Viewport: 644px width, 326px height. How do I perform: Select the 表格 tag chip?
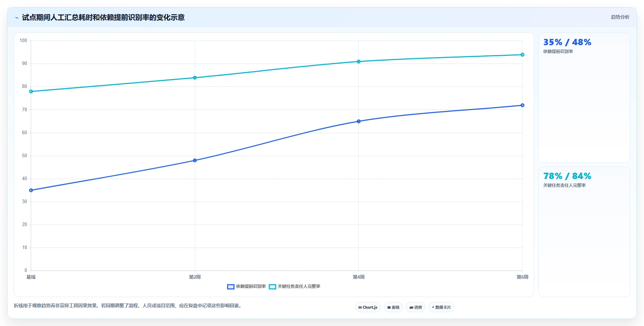[393, 307]
